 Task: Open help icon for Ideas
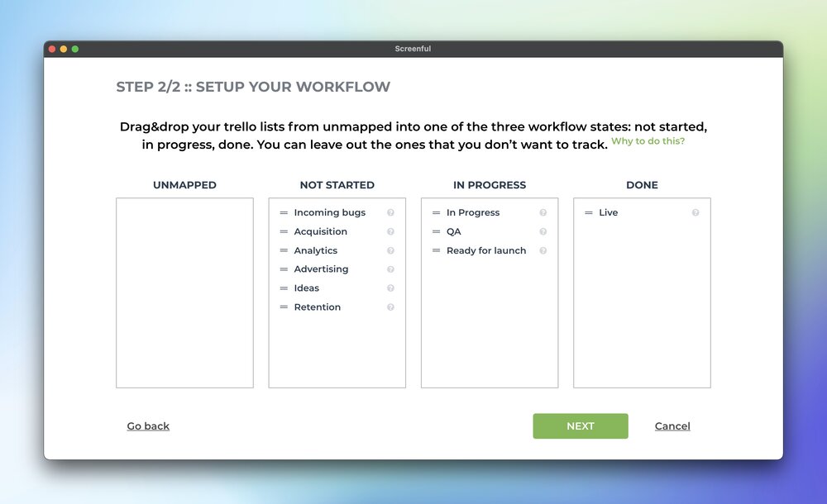pyautogui.click(x=391, y=288)
